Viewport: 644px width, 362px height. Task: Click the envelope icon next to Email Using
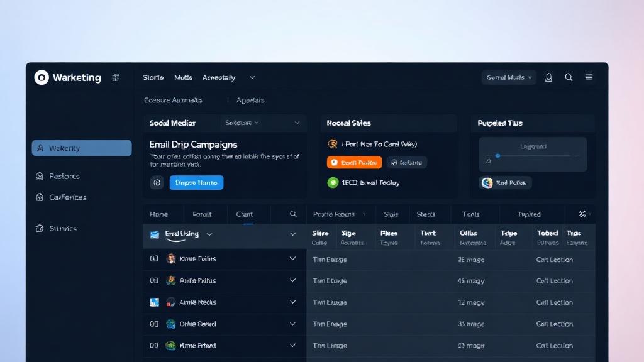(155, 234)
